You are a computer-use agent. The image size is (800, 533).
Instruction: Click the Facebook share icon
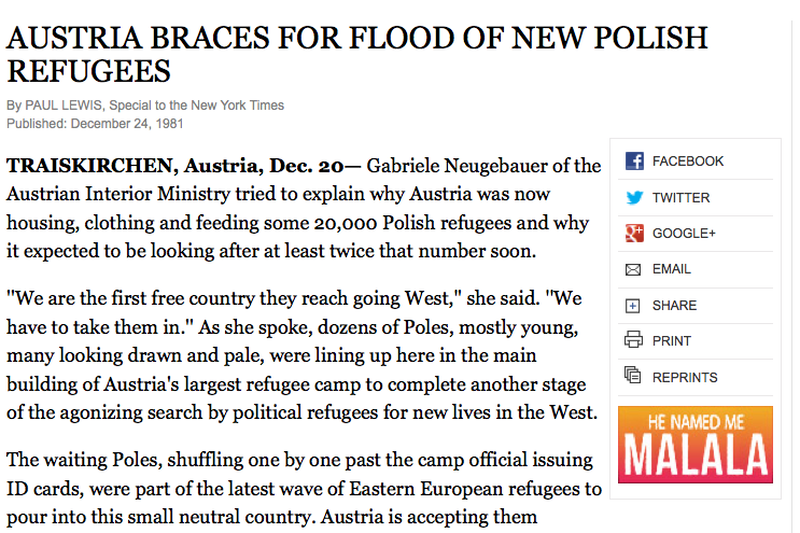point(634,161)
